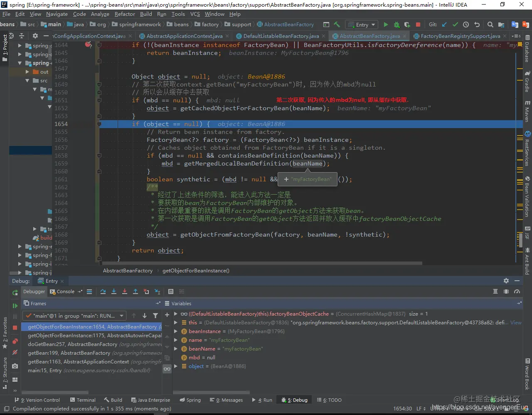Click the editor horizontal scrollbar
The height and width of the screenshot is (415, 532).
click(262, 263)
